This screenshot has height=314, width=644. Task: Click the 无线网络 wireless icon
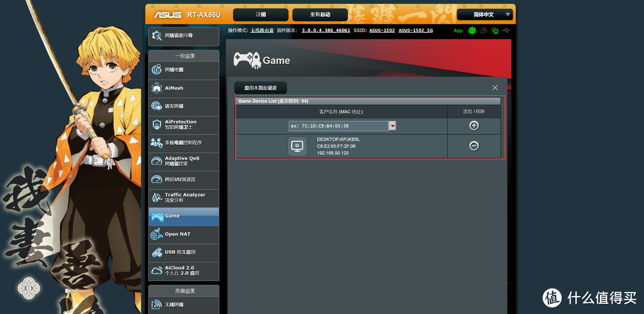(156, 305)
